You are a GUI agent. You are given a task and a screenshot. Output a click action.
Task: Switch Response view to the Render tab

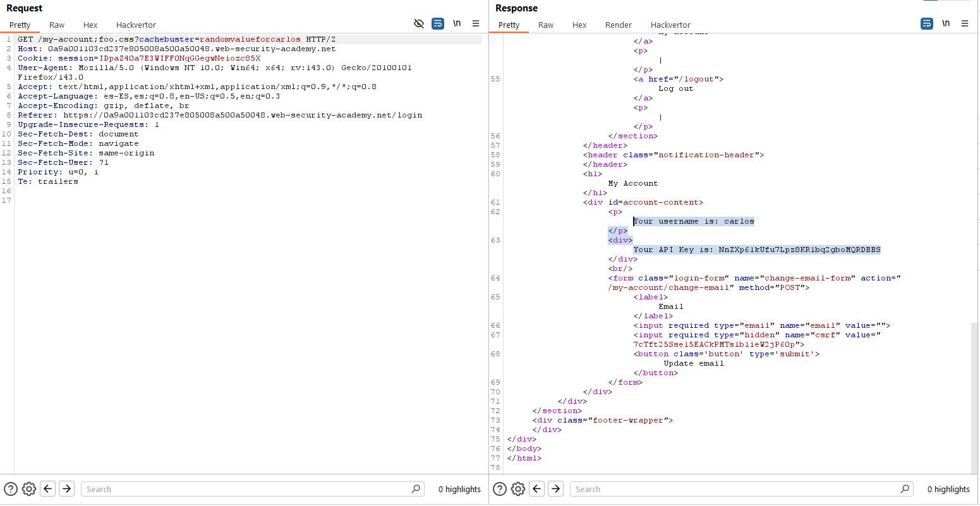pos(618,25)
